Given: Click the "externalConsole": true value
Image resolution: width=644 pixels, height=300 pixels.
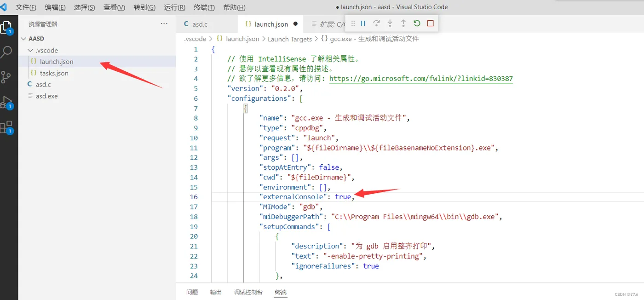Looking at the screenshot, I should click(x=343, y=197).
